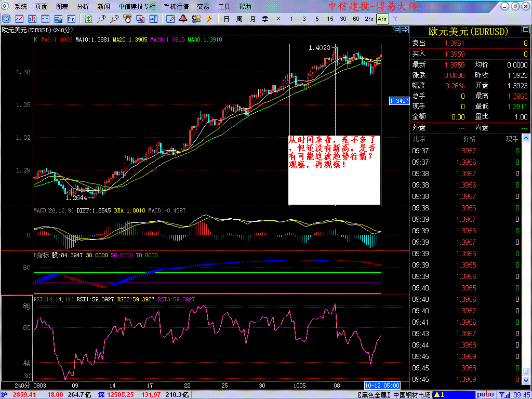Click the green refresh page icon
532x399 pixels.
(x=88, y=19)
